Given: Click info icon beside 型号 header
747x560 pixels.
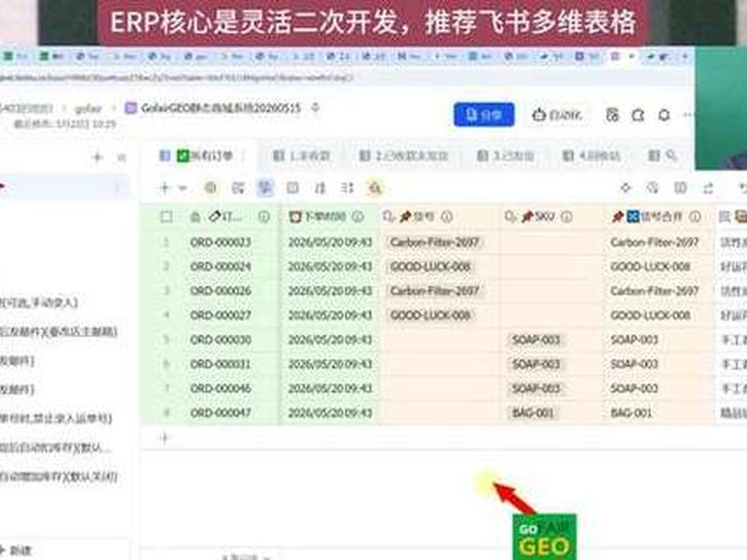Looking at the screenshot, I should [x=446, y=217].
